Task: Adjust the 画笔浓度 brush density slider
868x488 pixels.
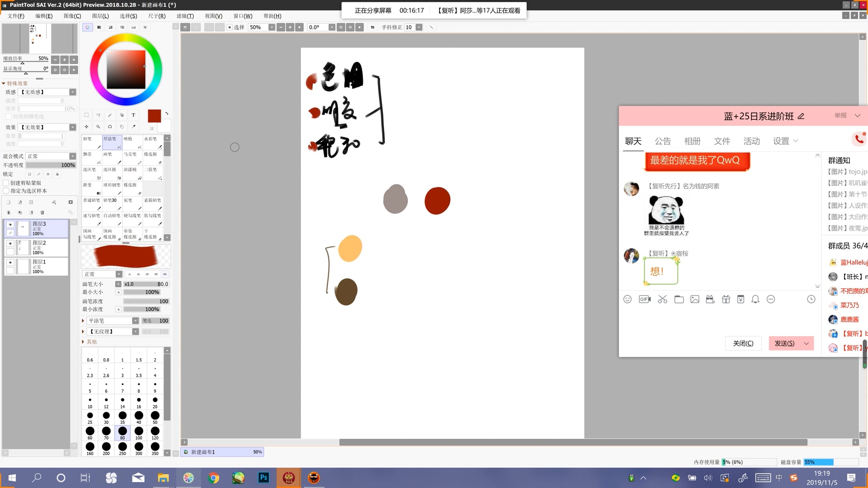Action: [146, 301]
